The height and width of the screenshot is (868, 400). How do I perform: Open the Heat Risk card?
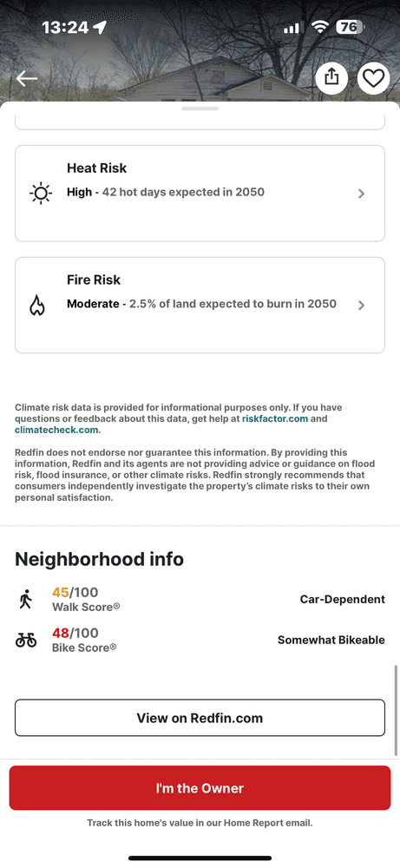point(200,194)
